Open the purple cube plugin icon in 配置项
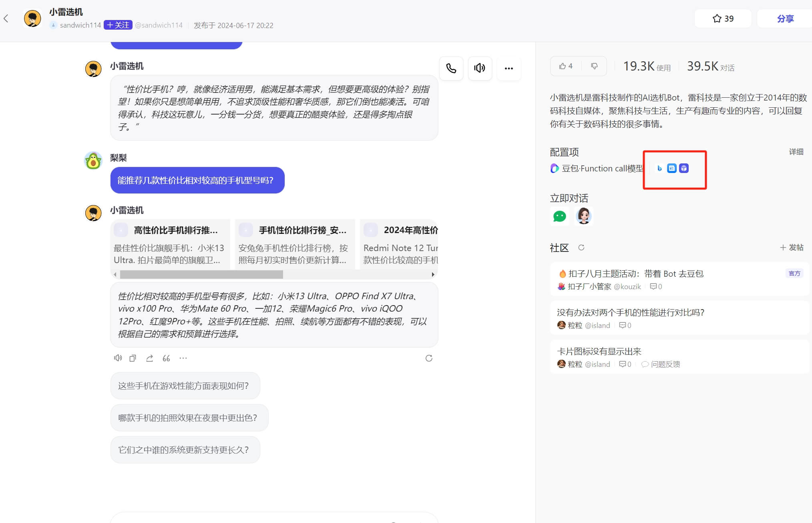 coord(683,168)
